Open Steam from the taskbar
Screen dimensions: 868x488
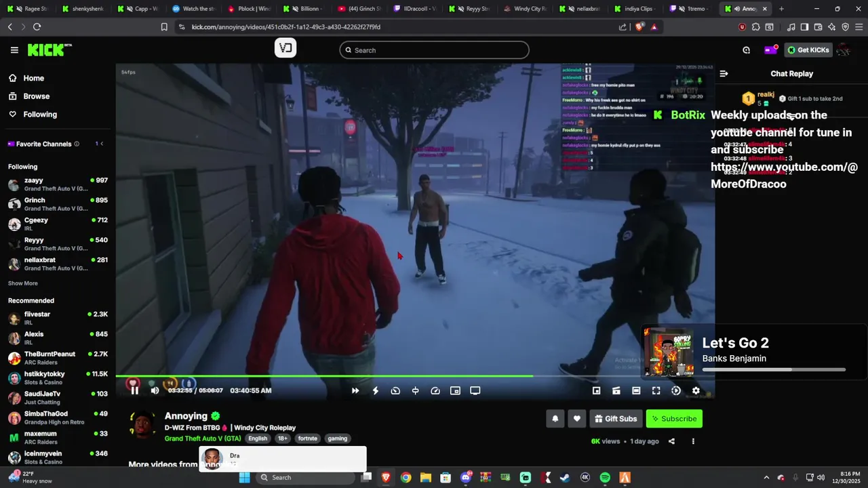tap(565, 478)
